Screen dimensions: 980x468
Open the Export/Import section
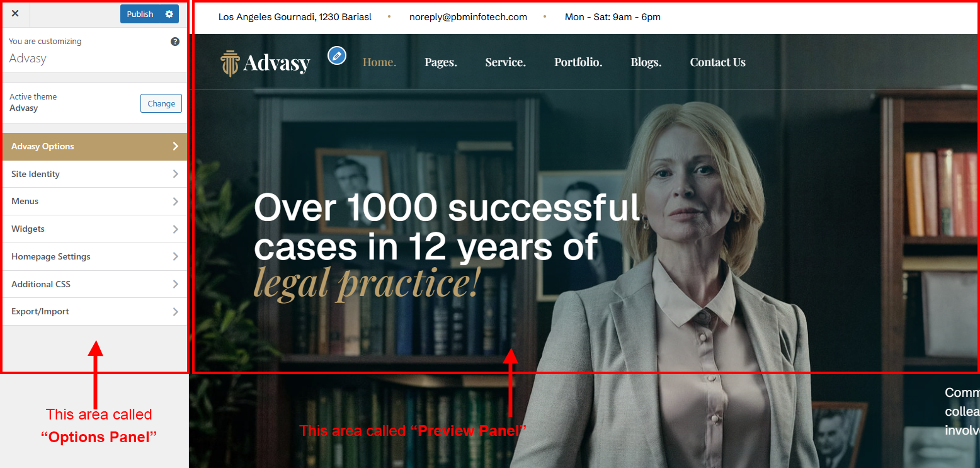94,312
